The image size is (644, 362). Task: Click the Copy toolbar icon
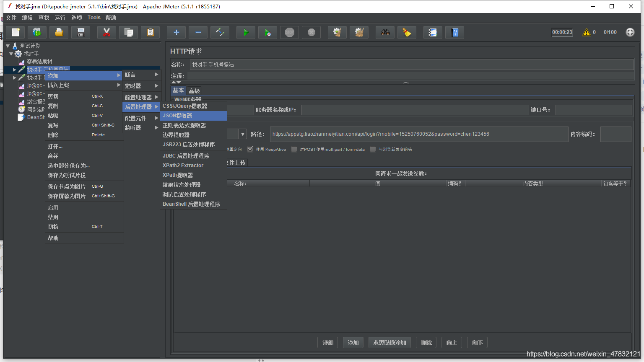(128, 32)
